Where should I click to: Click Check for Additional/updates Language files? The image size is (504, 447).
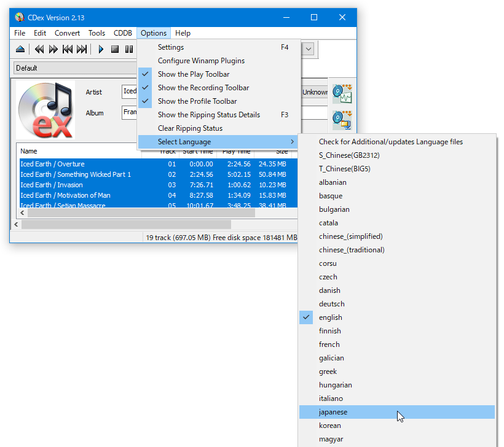[x=397, y=142]
